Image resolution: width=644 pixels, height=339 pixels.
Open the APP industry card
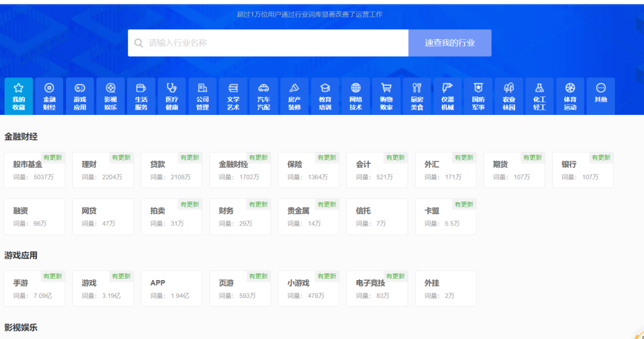pyautogui.click(x=172, y=288)
